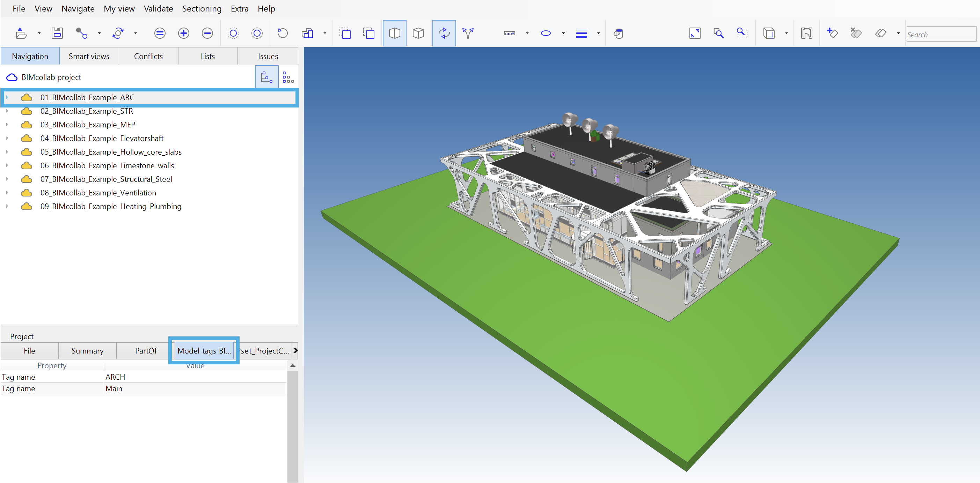Toggle the orbit rotate mode icon
The height and width of the screenshot is (483, 980).
[444, 34]
